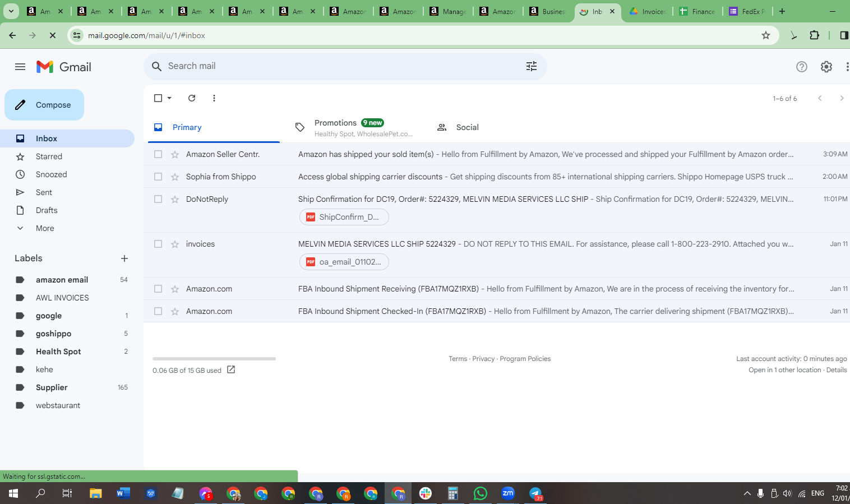The height and width of the screenshot is (504, 850).
Task: Open Slack from the taskbar
Action: point(426,493)
